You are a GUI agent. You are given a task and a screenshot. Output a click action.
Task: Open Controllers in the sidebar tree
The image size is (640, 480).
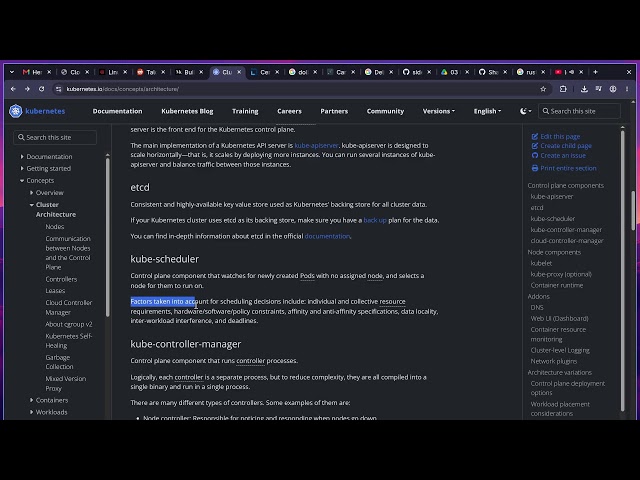point(61,279)
